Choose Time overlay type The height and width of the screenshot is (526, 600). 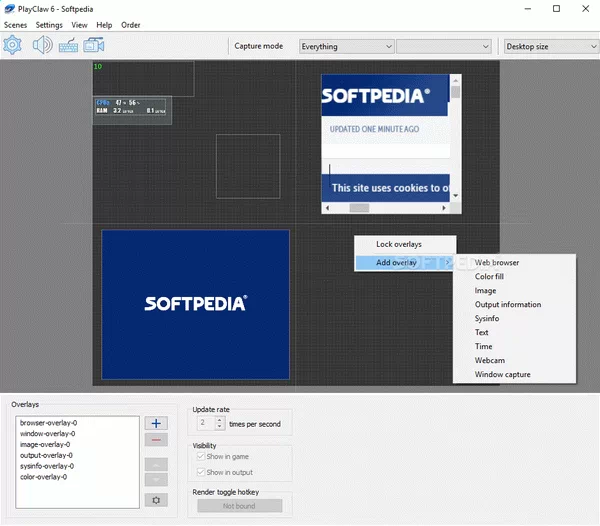514,347
